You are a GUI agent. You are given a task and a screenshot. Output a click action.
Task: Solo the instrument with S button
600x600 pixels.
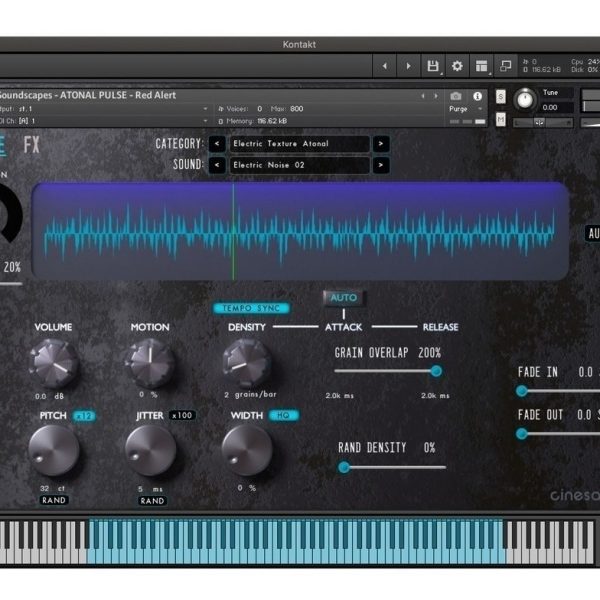click(x=501, y=97)
